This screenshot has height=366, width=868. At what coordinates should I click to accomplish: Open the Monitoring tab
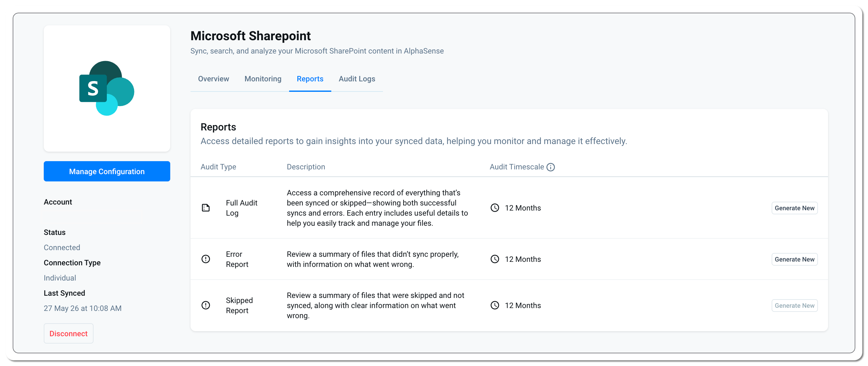[x=263, y=79]
